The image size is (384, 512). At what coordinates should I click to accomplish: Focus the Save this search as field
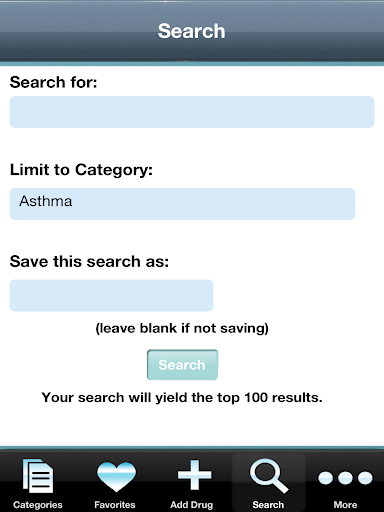click(111, 295)
